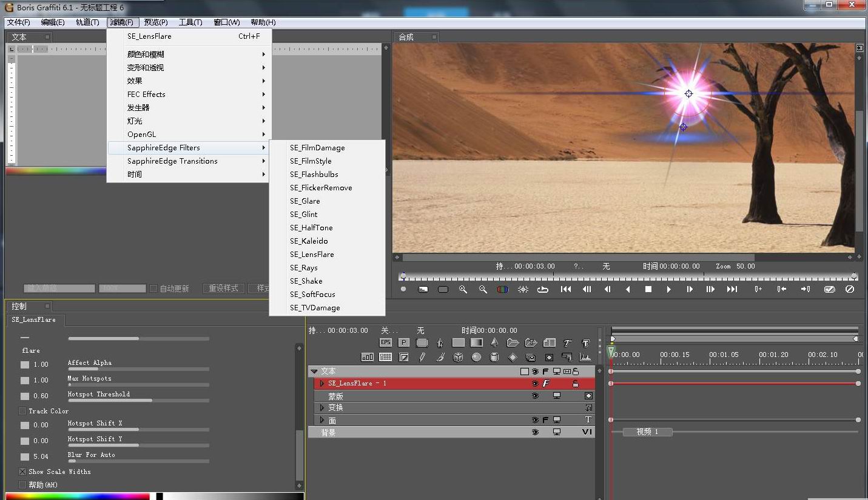Click the paintbrush icon in timeline toolbar
The image size is (868, 500).
click(x=440, y=357)
